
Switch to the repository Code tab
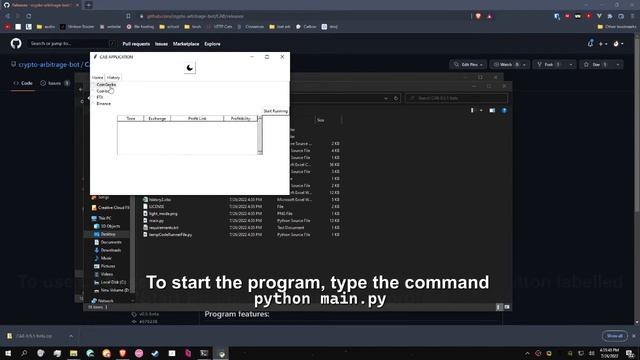pos(23,83)
